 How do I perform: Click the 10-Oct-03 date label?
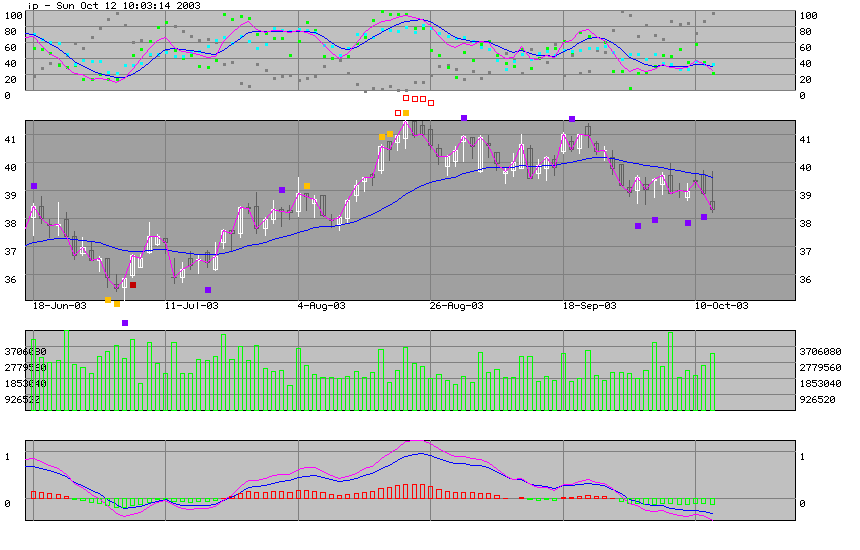(x=721, y=305)
